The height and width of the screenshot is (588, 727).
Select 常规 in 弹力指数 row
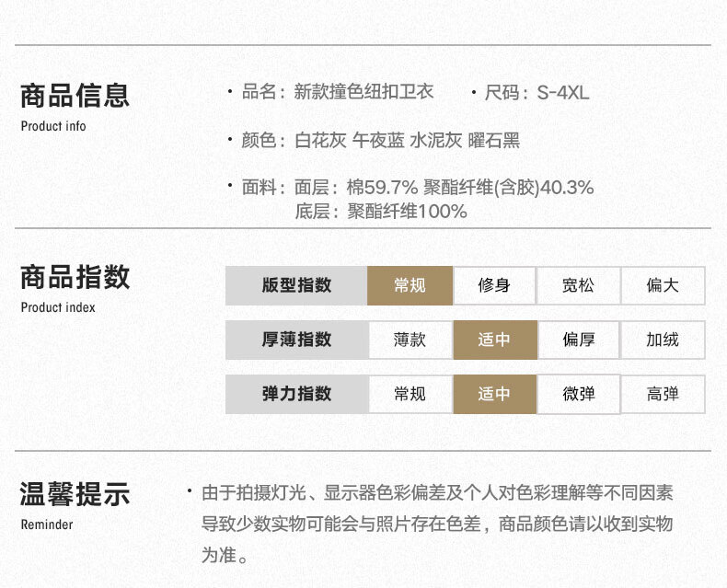(410, 394)
